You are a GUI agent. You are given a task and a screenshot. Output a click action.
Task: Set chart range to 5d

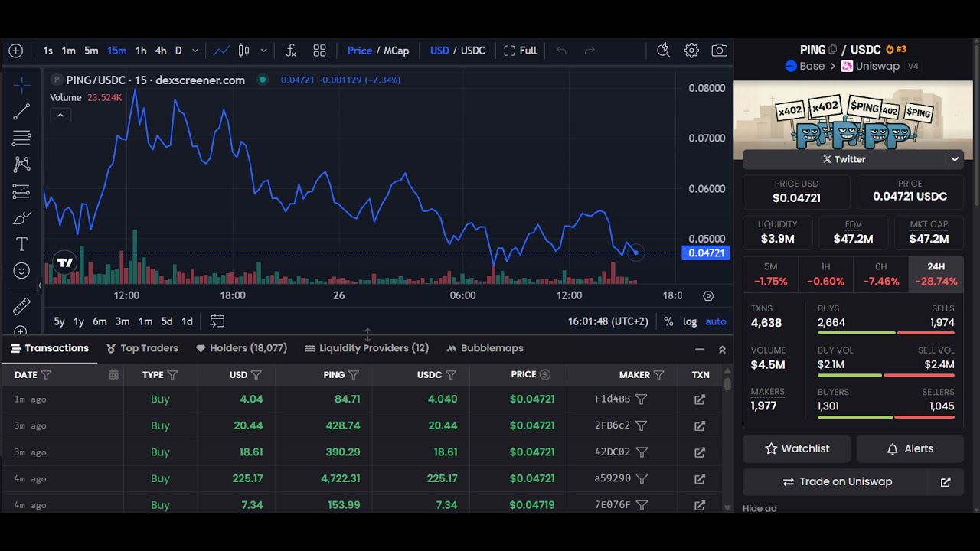(x=167, y=321)
